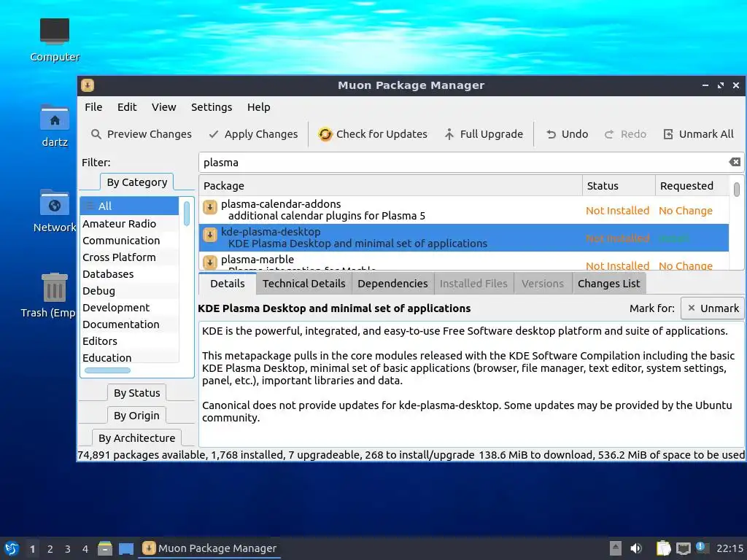Screen dimensions: 747x560
Task: Apply Changes using the checkmark button
Action: coord(253,134)
